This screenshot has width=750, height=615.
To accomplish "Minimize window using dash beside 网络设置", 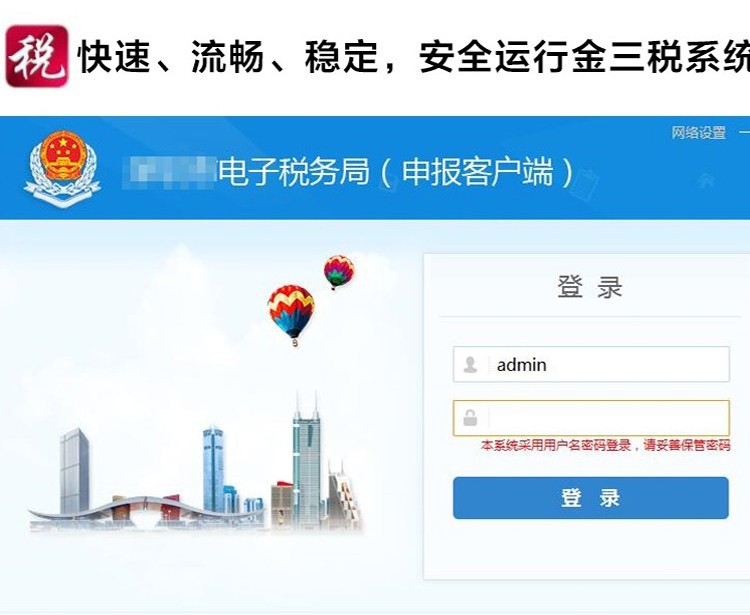I will point(744,132).
